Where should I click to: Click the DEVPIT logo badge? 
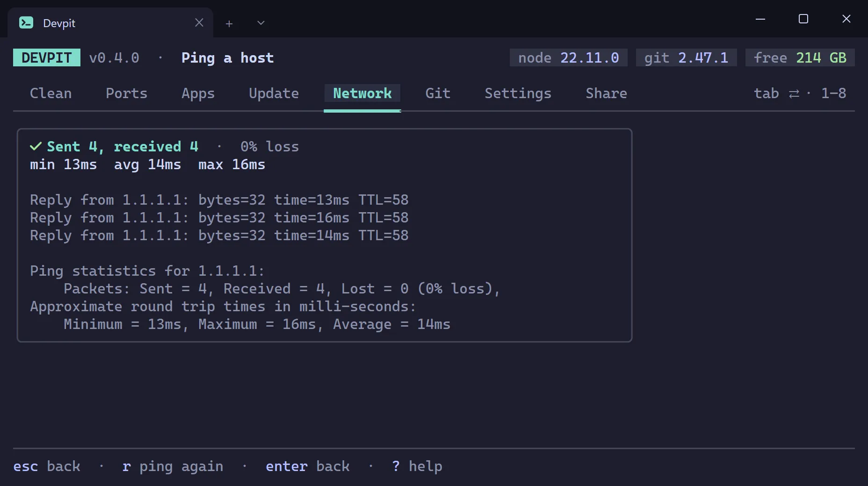(47, 57)
